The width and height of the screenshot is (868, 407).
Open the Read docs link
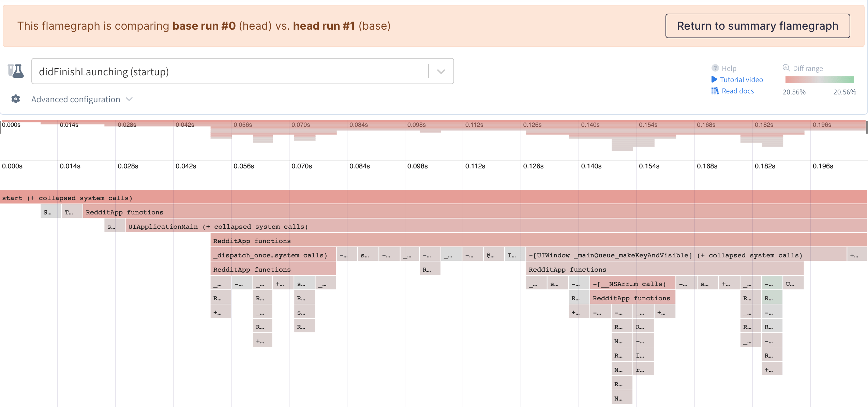737,91
